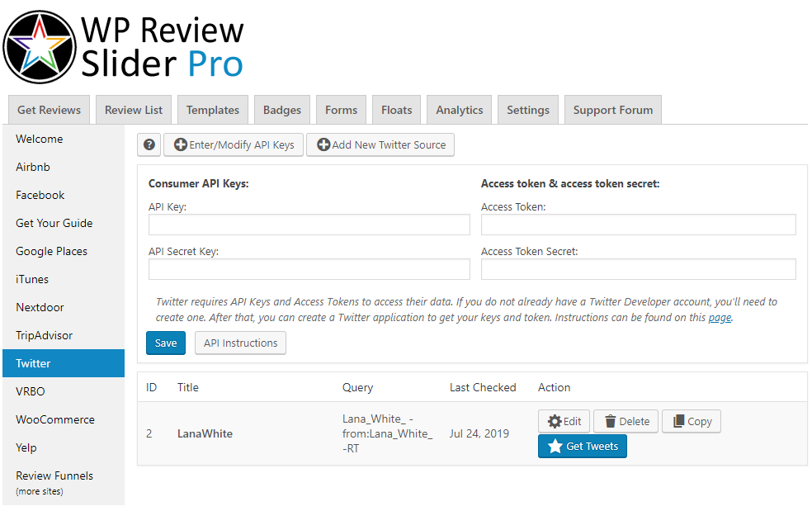Save the Twitter API keys
This screenshot has width=812, height=511.
[x=166, y=343]
